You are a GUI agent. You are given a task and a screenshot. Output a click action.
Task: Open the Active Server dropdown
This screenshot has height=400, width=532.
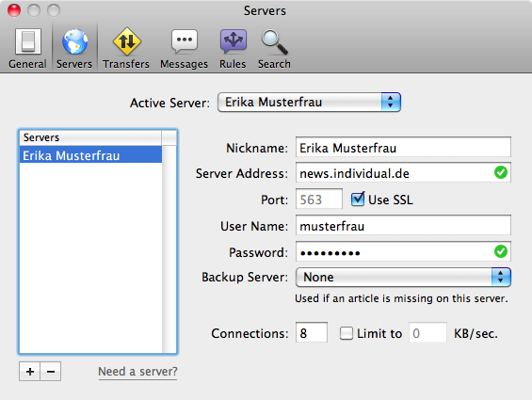(309, 103)
